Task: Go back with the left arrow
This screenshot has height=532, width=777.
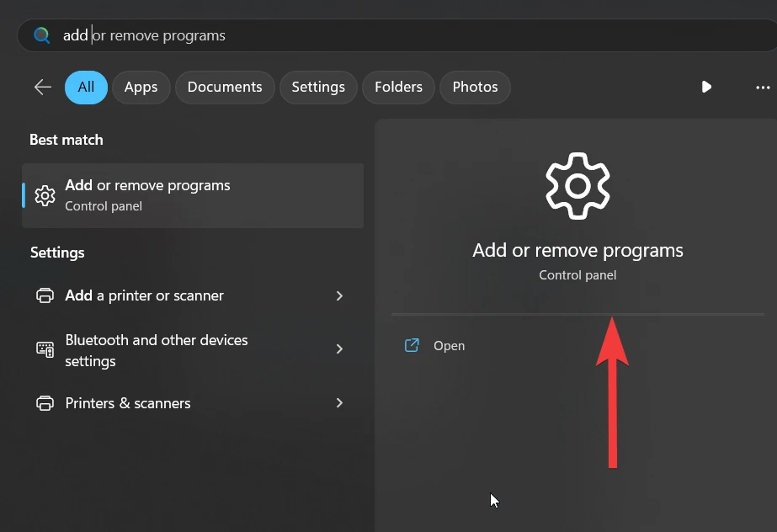Action: click(x=43, y=88)
